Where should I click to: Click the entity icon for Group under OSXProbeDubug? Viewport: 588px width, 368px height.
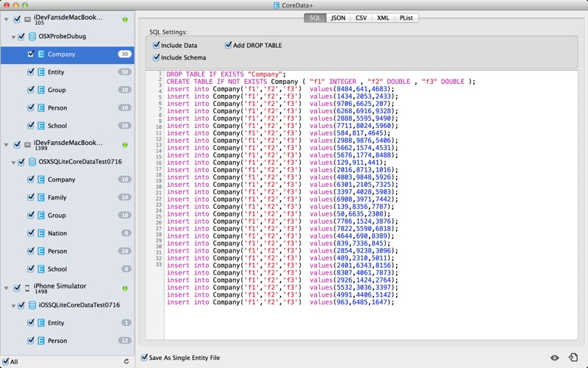click(41, 90)
